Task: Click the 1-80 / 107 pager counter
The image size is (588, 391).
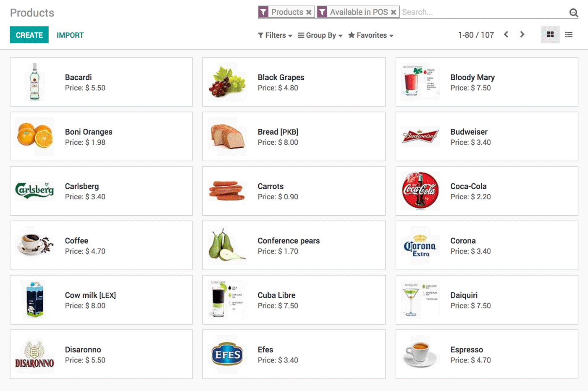Action: click(x=476, y=35)
